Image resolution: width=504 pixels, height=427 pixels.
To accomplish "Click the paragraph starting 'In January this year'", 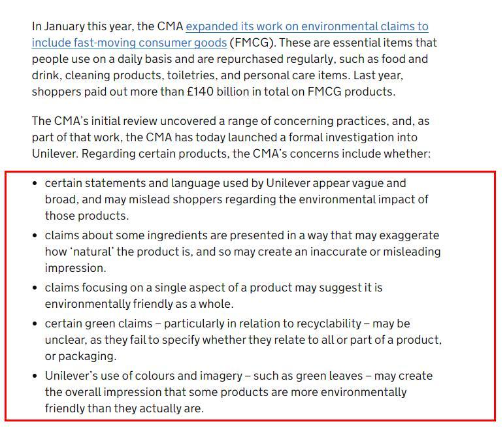I will point(234,59).
